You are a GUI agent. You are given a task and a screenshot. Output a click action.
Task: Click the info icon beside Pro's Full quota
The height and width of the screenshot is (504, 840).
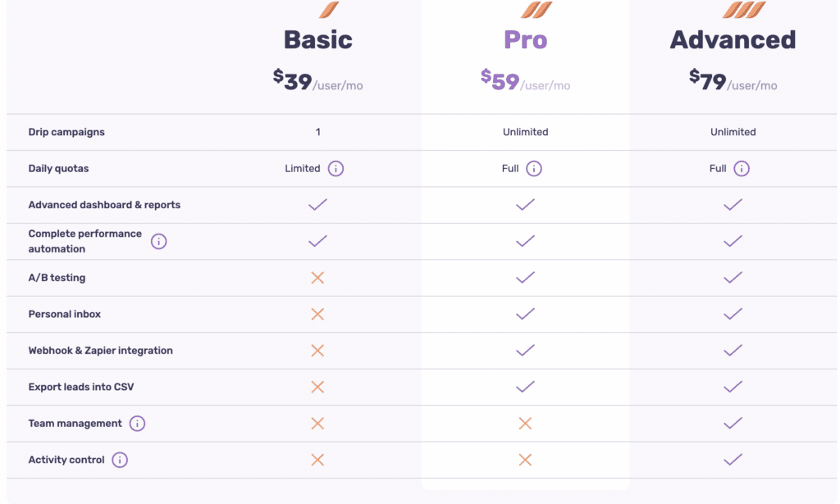pos(533,169)
